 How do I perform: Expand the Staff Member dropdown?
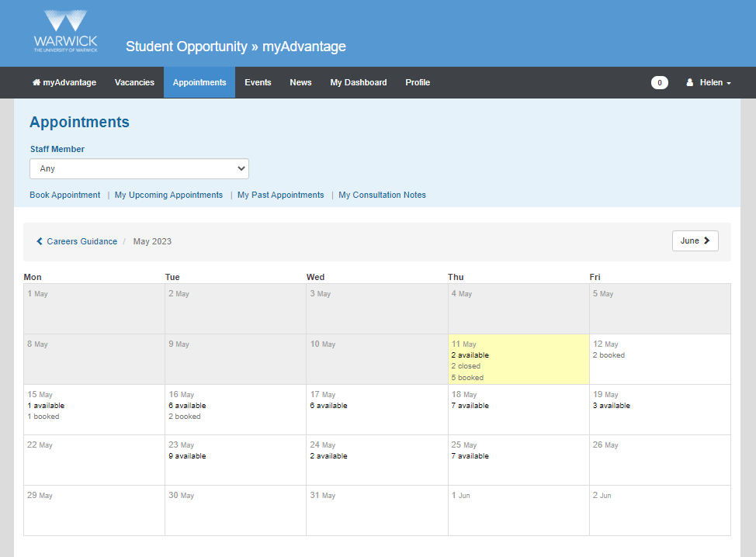coord(139,168)
